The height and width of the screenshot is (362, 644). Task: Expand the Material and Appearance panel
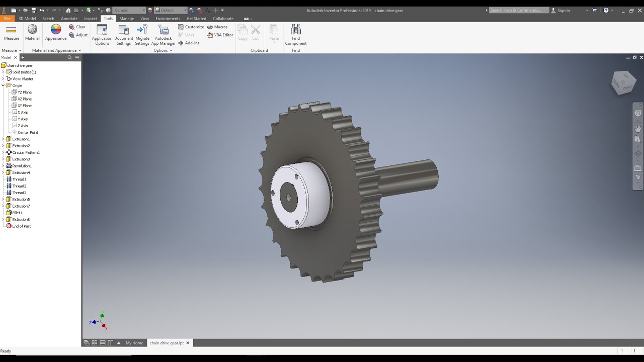tap(56, 50)
